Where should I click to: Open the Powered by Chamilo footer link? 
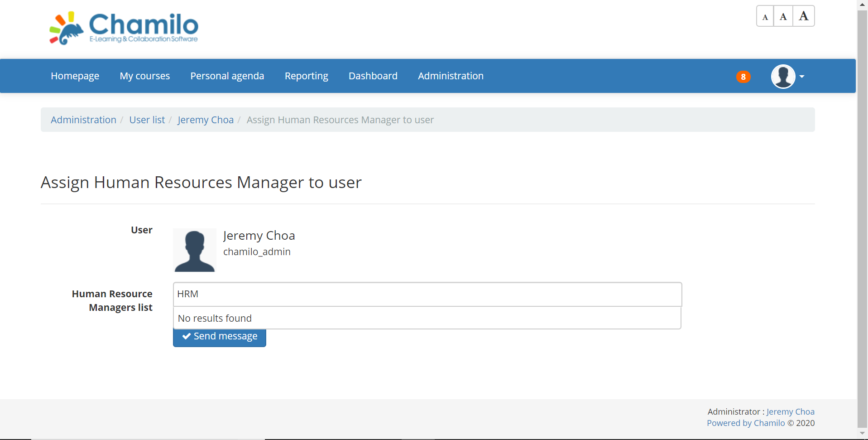pyautogui.click(x=745, y=423)
